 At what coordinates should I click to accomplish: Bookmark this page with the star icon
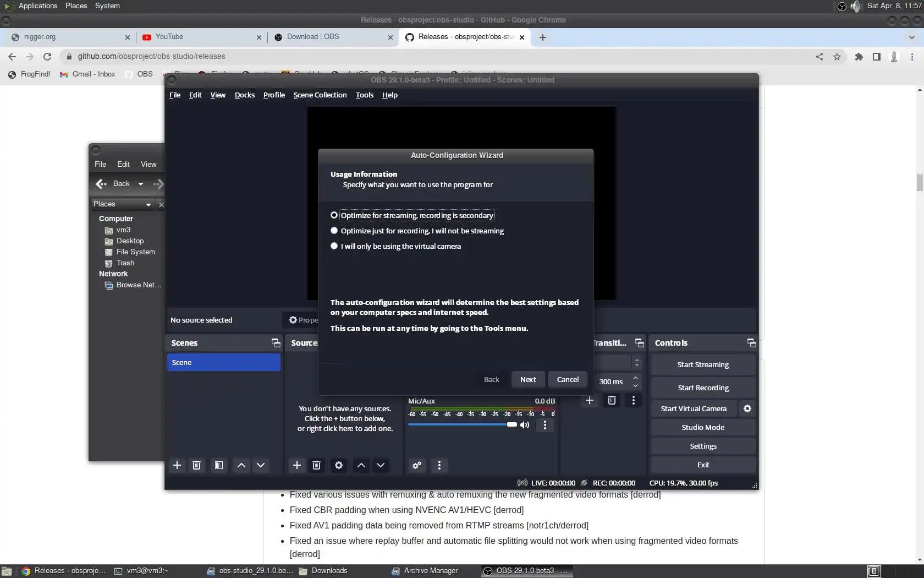click(x=837, y=56)
